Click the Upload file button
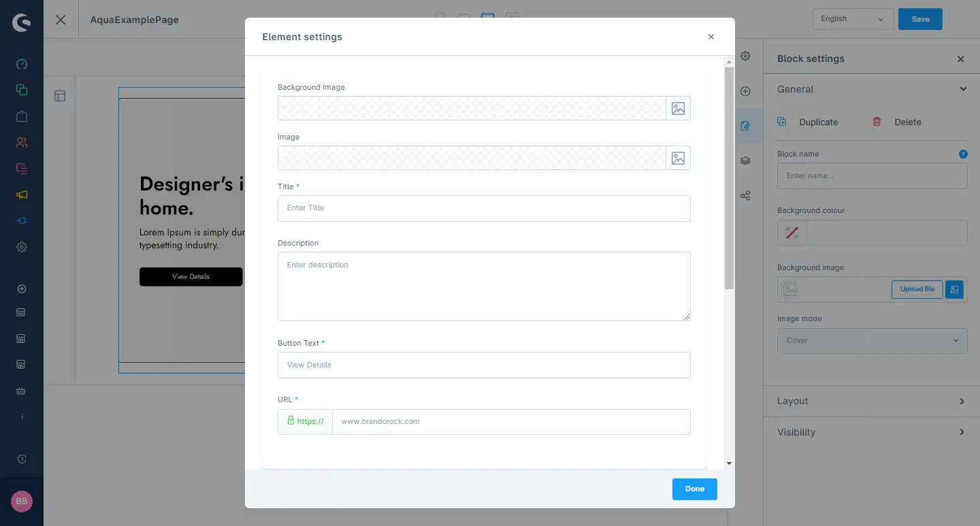 [917, 289]
